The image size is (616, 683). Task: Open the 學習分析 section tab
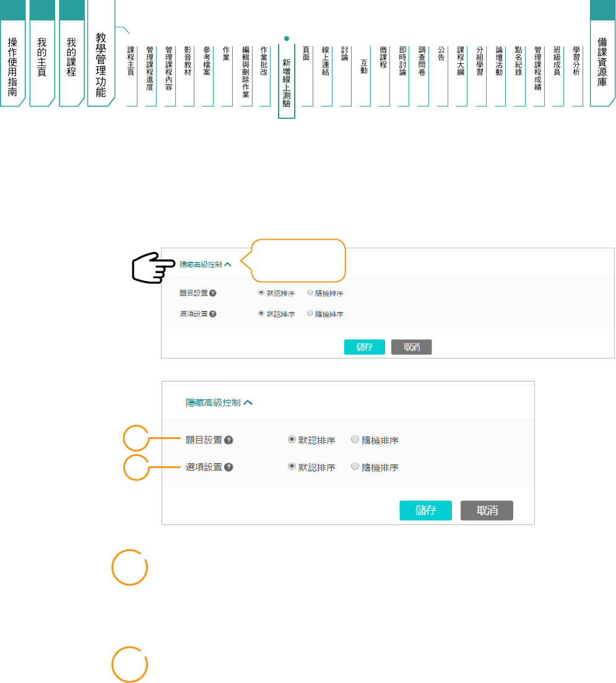[577, 75]
